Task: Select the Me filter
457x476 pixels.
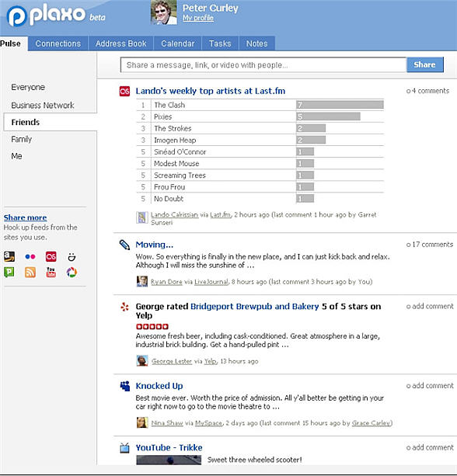Action: pyautogui.click(x=16, y=156)
